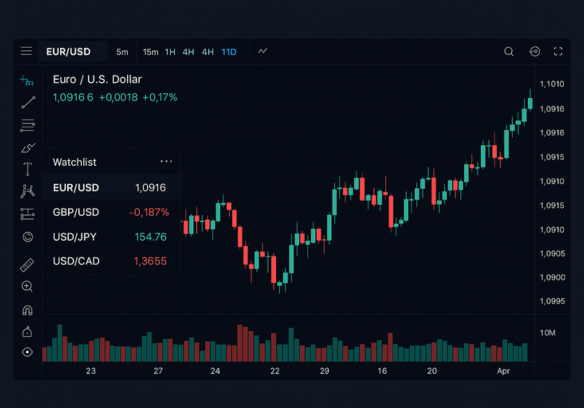Switch to the 5m timeframe
Viewport: 584px width, 408px height.
[122, 52]
